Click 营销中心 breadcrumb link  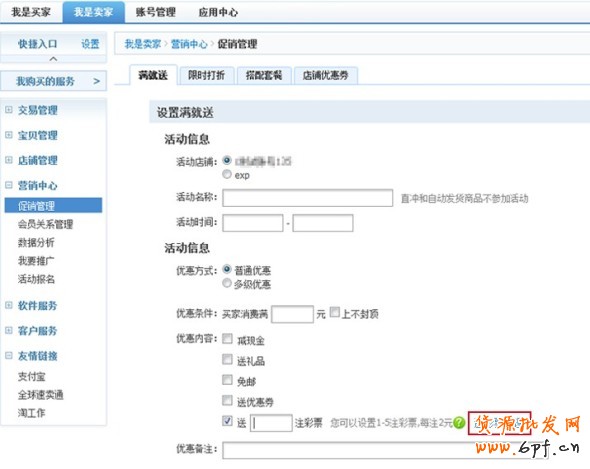189,44
